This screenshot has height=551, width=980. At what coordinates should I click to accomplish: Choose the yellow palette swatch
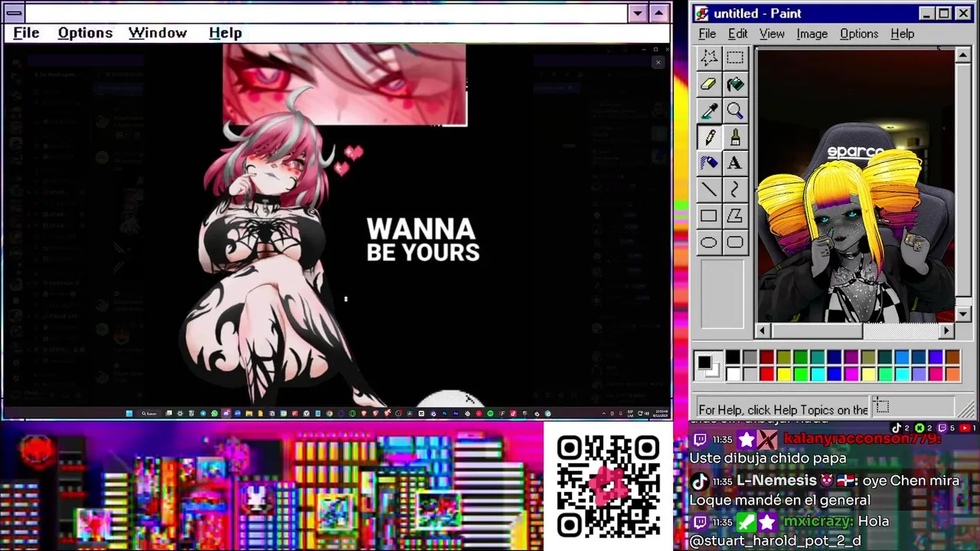[x=783, y=374]
